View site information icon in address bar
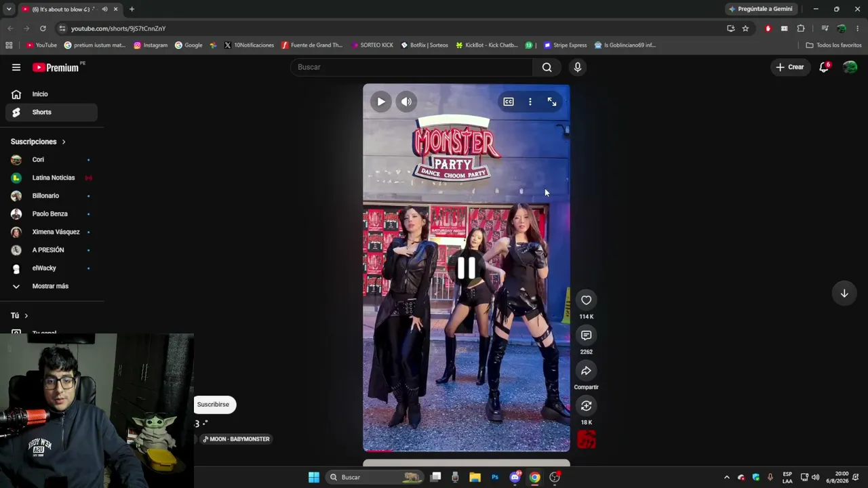This screenshot has width=868, height=488. tap(62, 28)
